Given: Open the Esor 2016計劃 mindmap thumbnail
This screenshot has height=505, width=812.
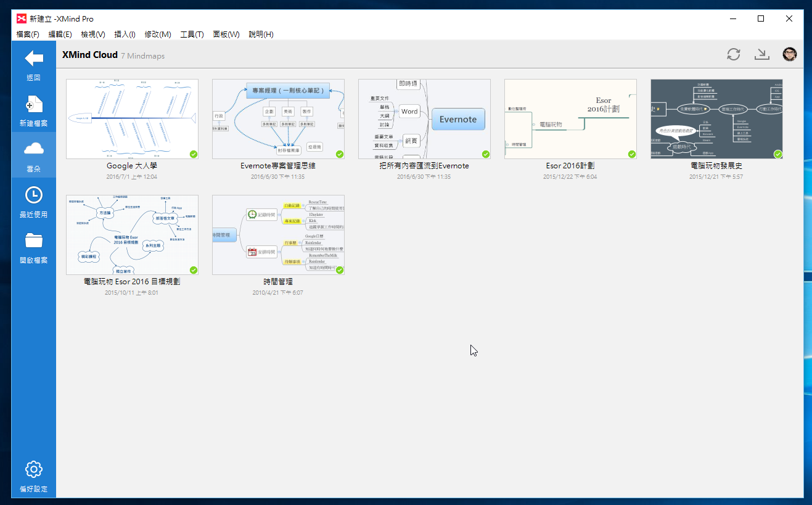Looking at the screenshot, I should [570, 119].
